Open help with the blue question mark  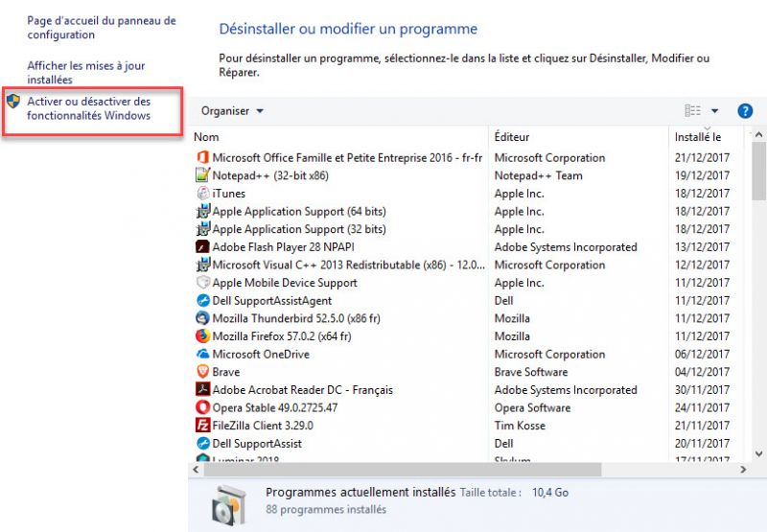pyautogui.click(x=745, y=111)
